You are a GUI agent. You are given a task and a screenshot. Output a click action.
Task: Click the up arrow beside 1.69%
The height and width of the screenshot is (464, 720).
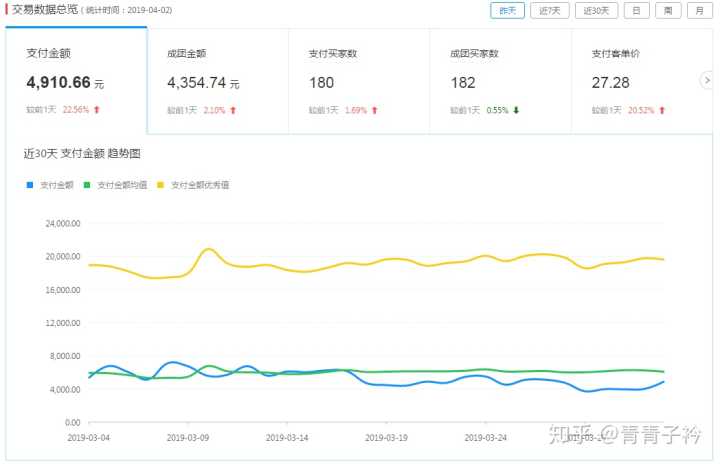click(x=374, y=110)
